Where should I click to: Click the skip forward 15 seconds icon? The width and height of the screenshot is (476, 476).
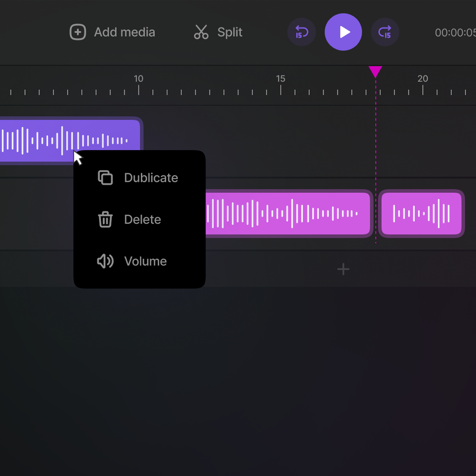coord(385,32)
